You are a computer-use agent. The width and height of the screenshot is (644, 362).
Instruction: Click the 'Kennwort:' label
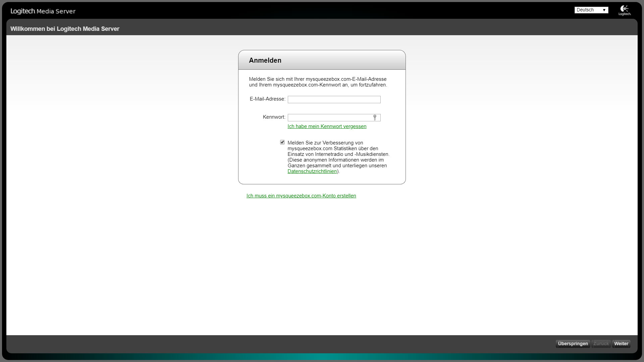click(274, 117)
